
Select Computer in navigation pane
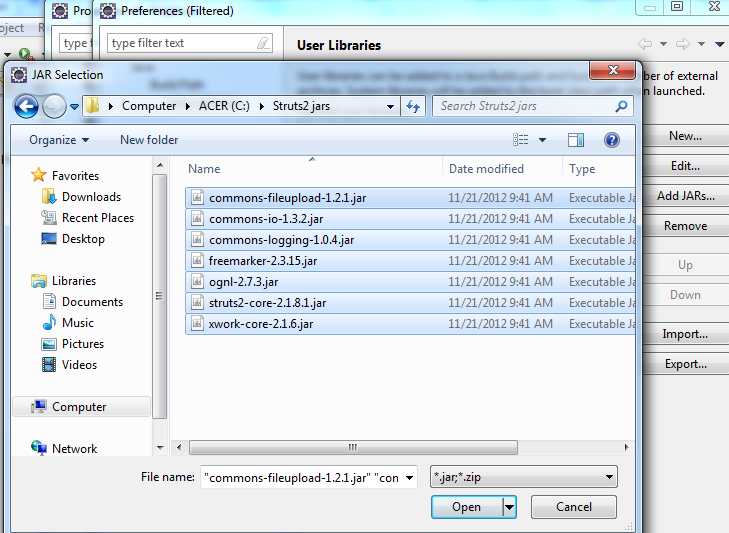79,407
